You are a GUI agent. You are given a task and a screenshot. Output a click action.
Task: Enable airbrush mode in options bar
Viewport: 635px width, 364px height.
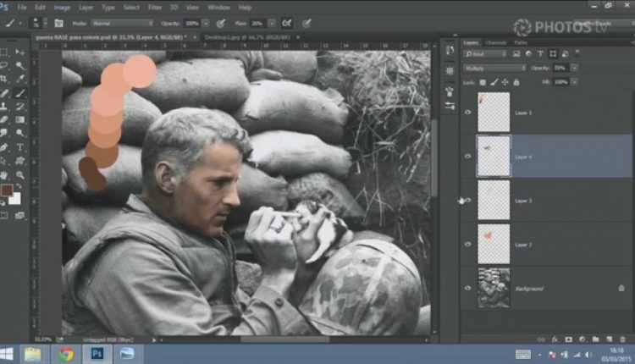[287, 23]
